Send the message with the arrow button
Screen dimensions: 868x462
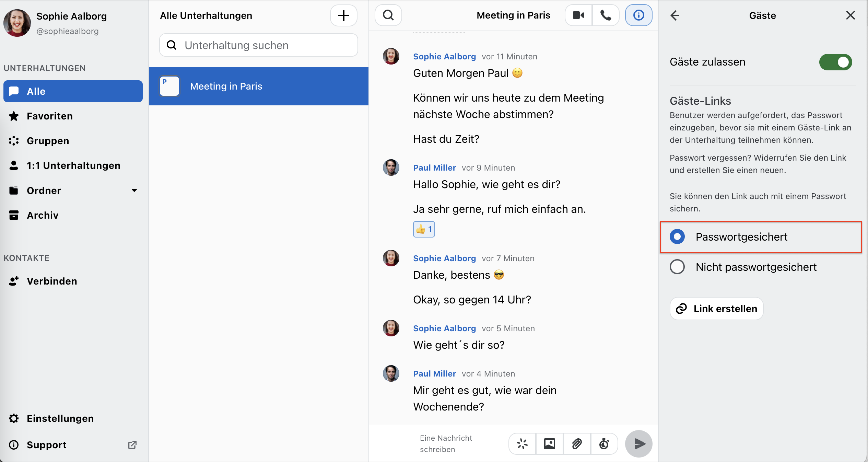point(638,444)
